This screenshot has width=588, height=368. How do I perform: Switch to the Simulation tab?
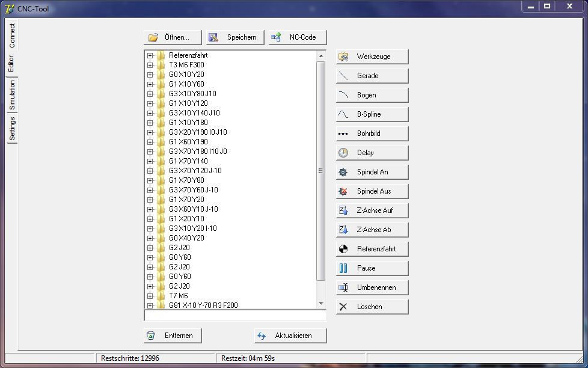(12, 96)
